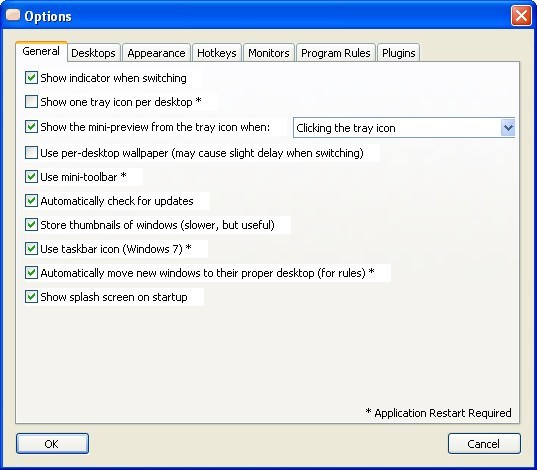
Task: Go to the Hotkeys tab
Action: [217, 53]
